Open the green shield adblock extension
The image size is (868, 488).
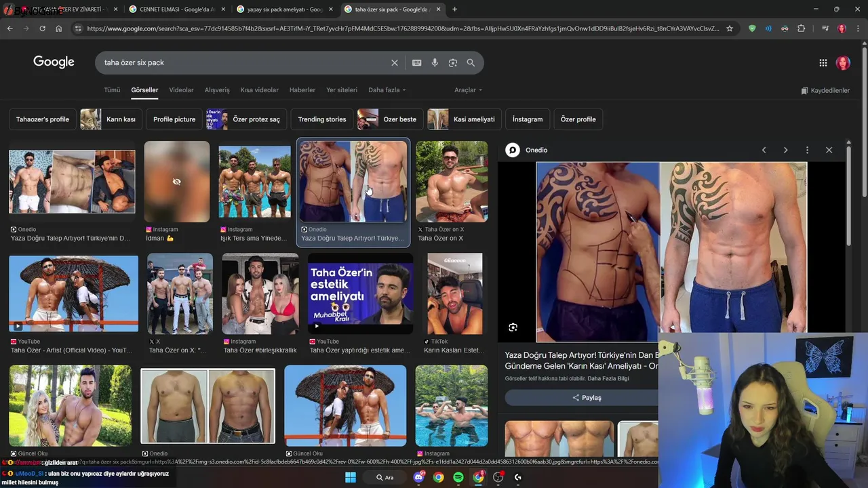(752, 28)
